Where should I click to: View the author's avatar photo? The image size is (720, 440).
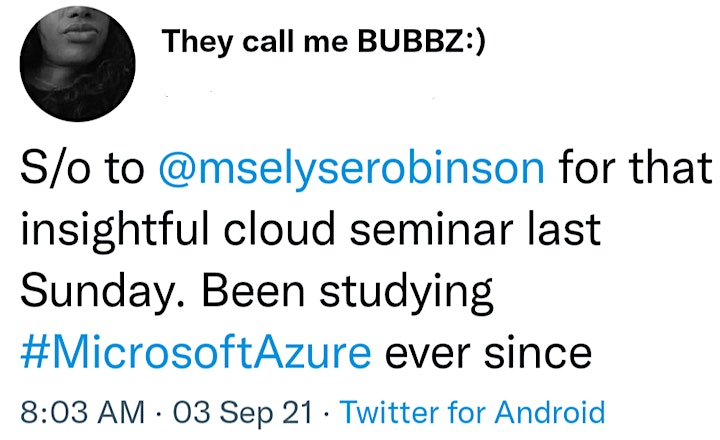(77, 63)
